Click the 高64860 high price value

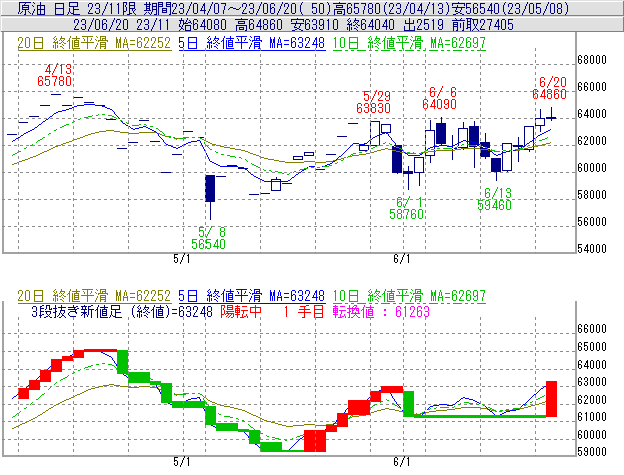tap(259, 25)
